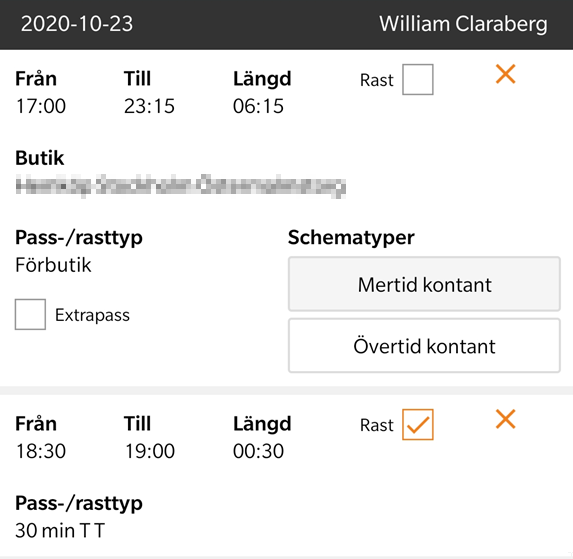Remove the 18:30–19:00 break with orange X
This screenshot has width=573, height=559.
[505, 419]
